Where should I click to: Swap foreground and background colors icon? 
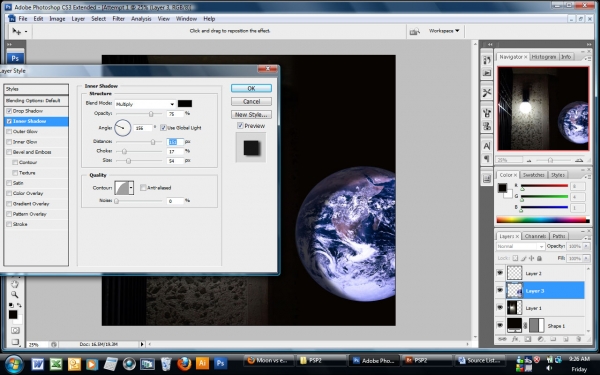coord(19,305)
